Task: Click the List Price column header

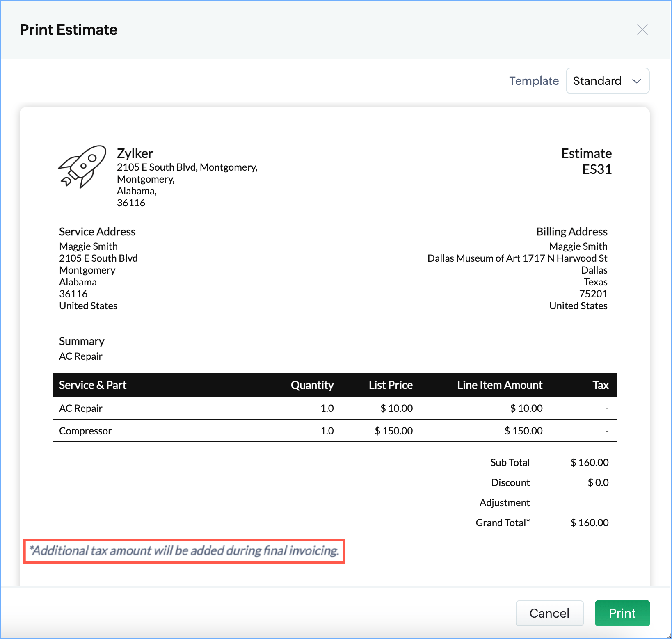Action: point(391,385)
